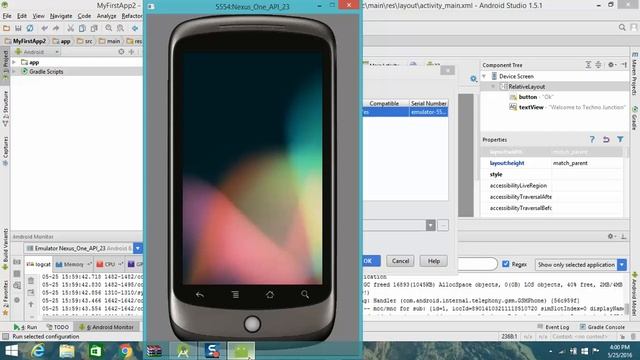This screenshot has height=360, width=640.
Task: Click the Redo arrow in the toolbar
Action: [56, 28]
